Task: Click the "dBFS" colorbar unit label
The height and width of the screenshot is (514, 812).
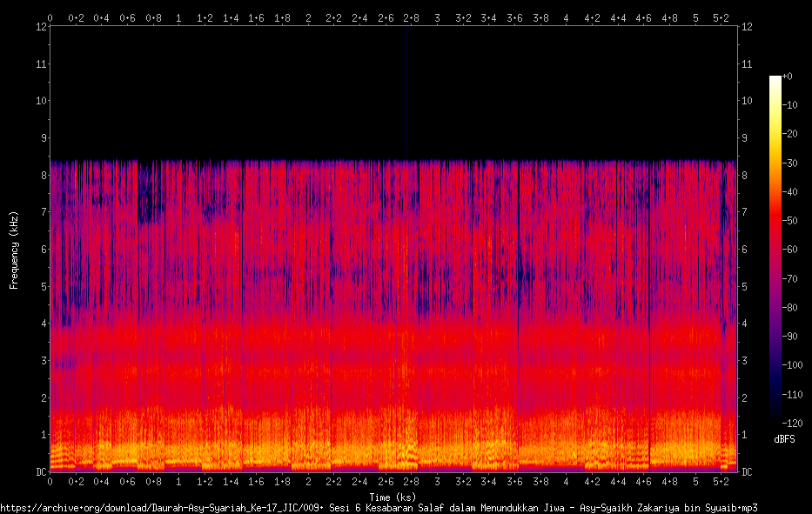Action: tap(784, 439)
